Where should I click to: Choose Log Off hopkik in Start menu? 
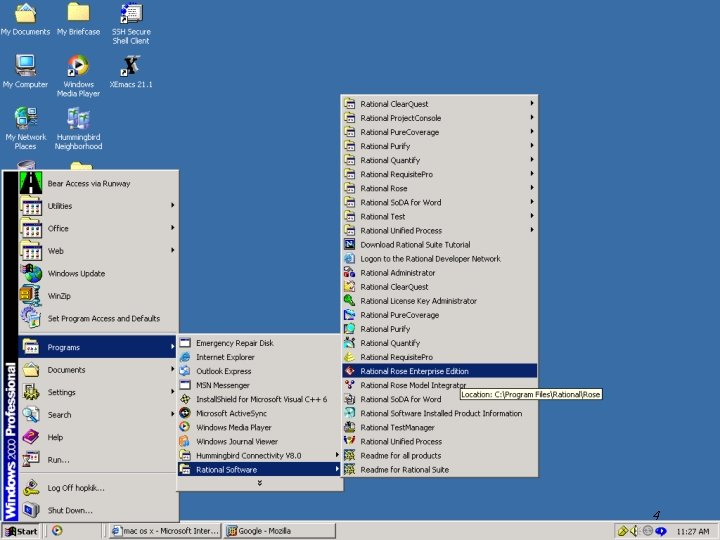tap(97, 488)
